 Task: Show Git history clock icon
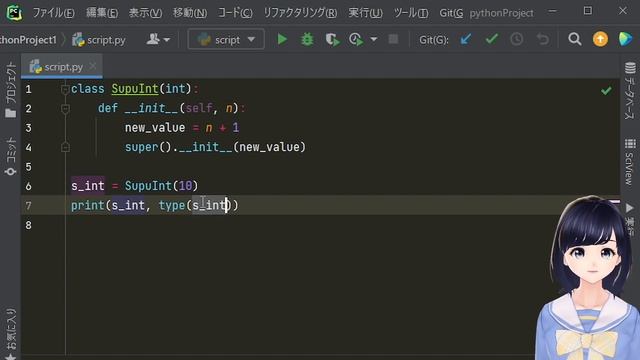pyautogui.click(x=517, y=39)
